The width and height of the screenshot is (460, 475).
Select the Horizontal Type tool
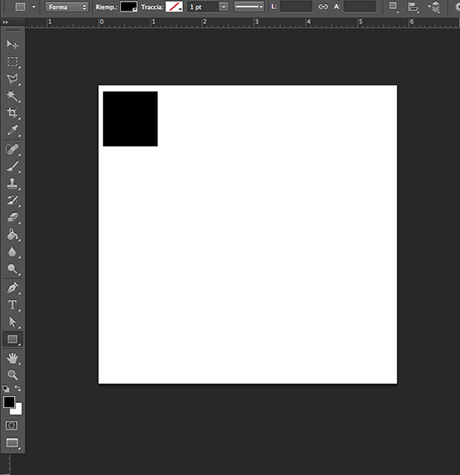click(x=12, y=305)
